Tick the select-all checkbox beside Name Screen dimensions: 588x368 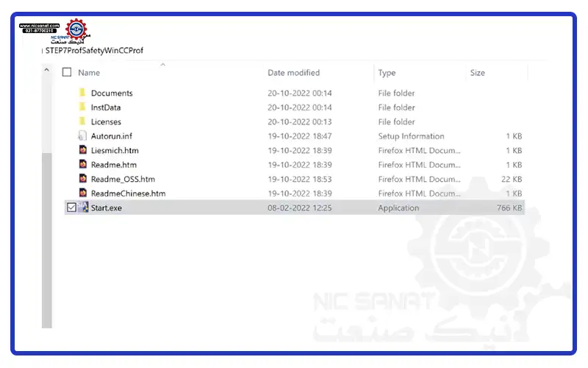point(67,72)
